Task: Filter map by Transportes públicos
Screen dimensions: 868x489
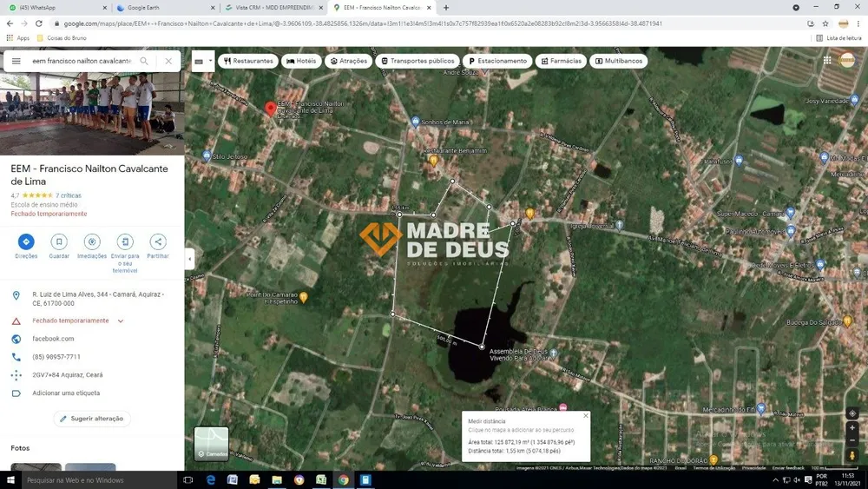Action: point(418,61)
